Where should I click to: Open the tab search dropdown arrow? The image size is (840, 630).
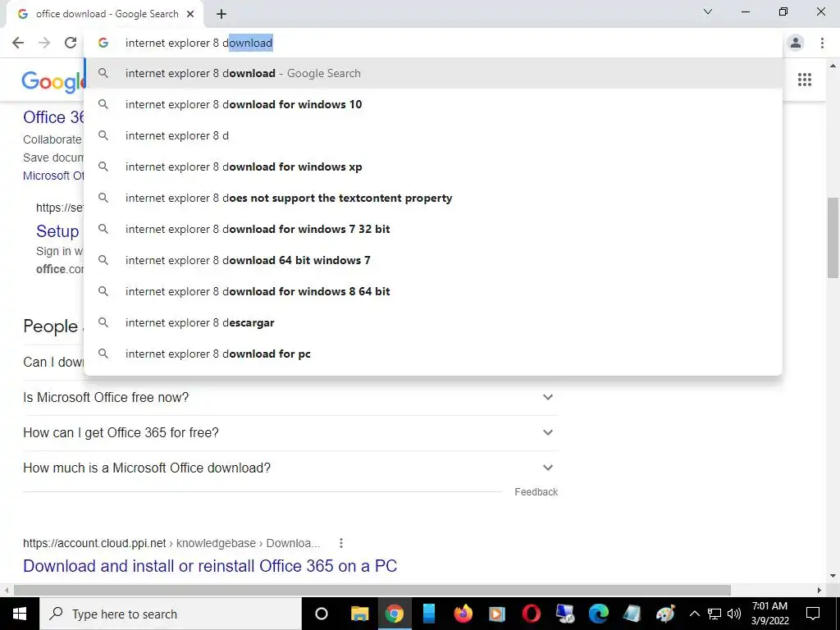708,11
